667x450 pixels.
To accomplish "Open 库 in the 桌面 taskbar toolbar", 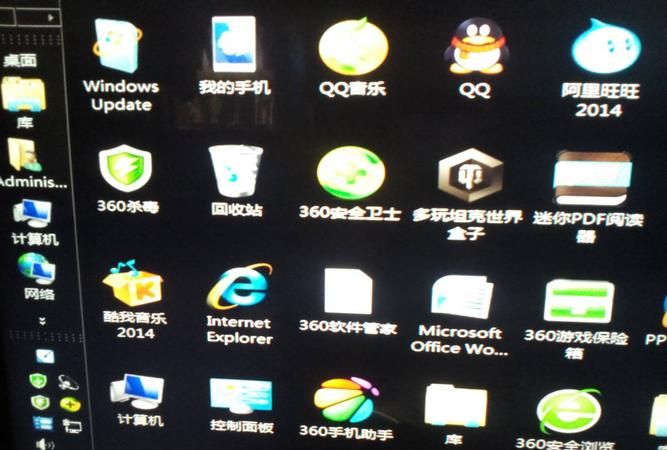I will click(23, 102).
